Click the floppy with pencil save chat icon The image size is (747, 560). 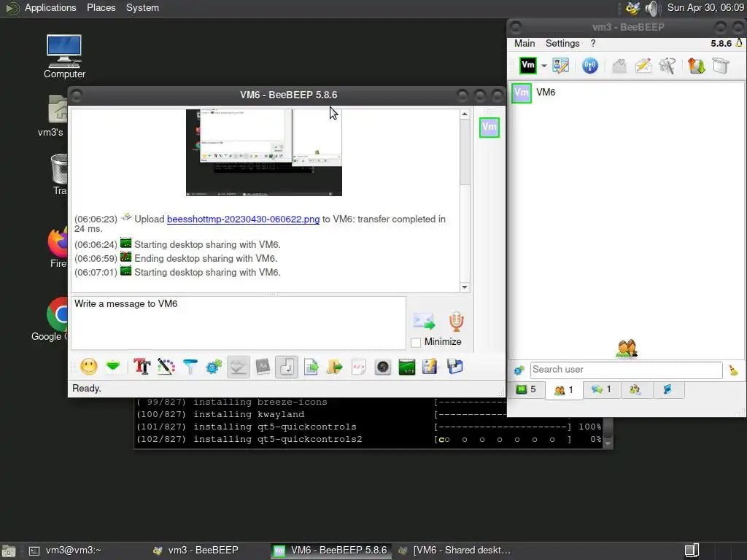(x=430, y=367)
